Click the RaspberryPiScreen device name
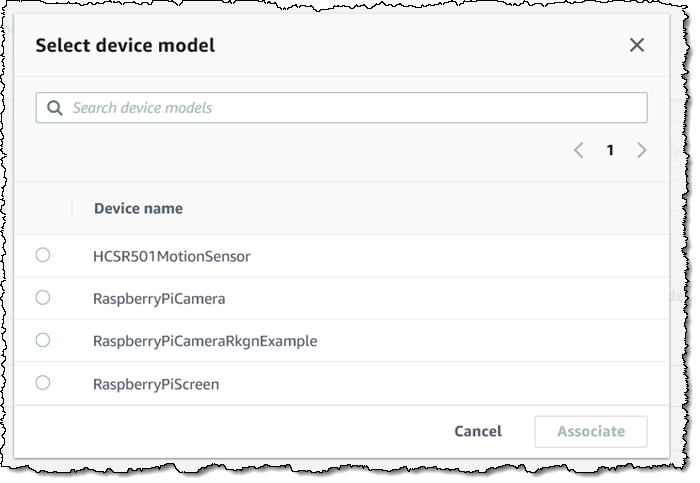The width and height of the screenshot is (700, 483). coord(156,384)
